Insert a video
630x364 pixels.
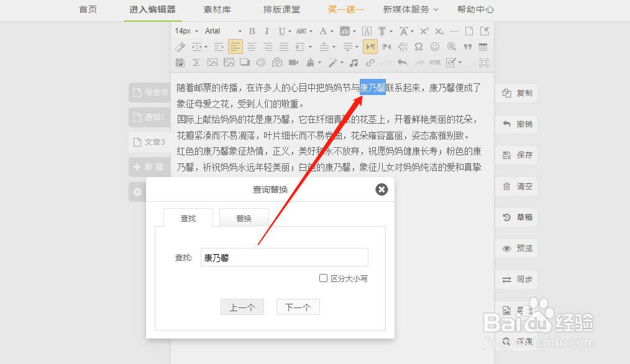[x=294, y=63]
